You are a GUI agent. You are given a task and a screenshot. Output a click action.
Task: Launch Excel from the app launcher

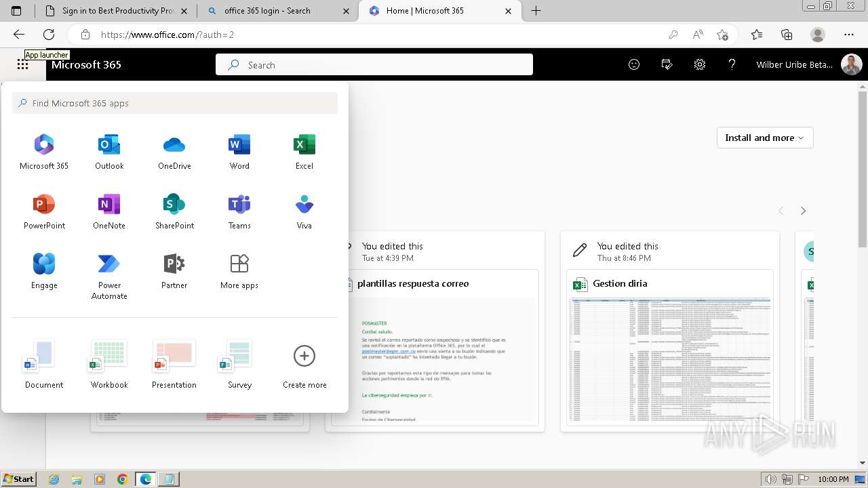click(x=304, y=152)
